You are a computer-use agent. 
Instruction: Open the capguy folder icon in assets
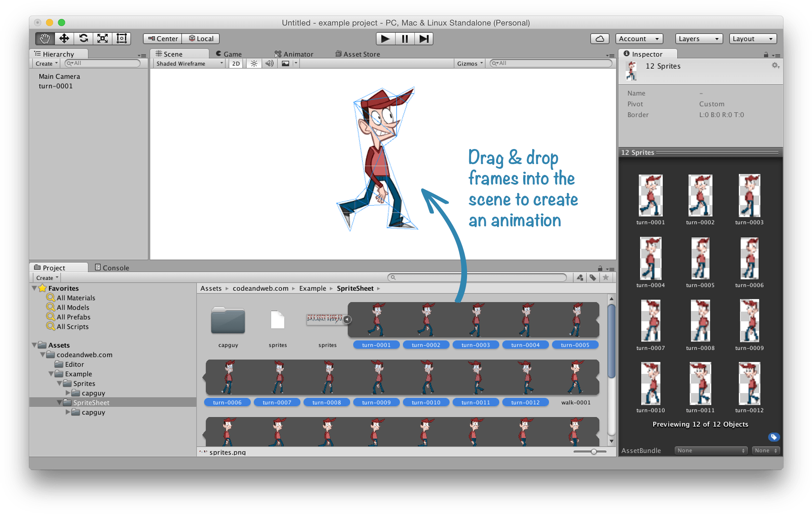click(228, 320)
